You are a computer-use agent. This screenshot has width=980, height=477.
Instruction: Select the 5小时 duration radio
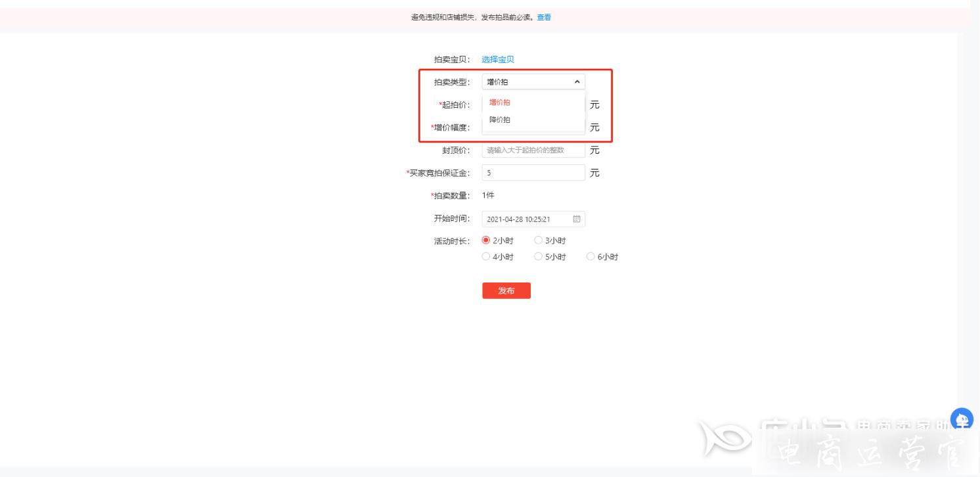point(539,257)
